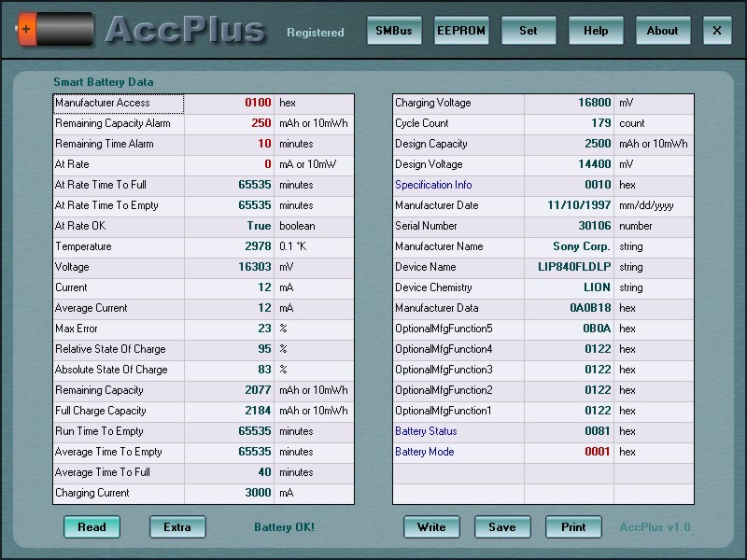Read battery data with Read button
Viewport: 747px width, 560px height.
coord(92,527)
